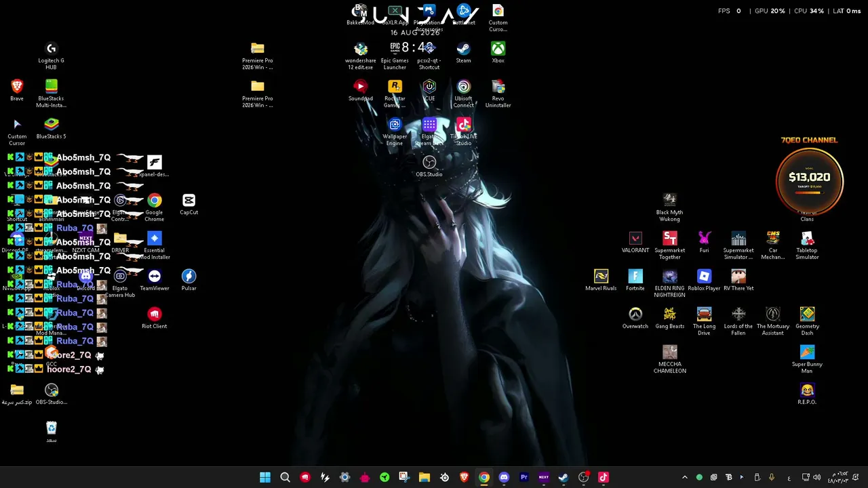868x488 pixels.
Task: Select the TeamViewer desktop icon
Action: (155, 280)
